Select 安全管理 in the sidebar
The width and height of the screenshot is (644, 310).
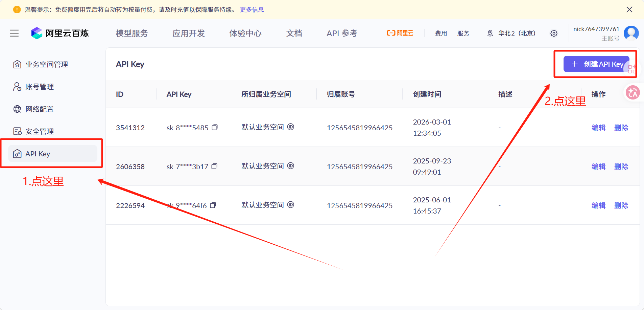pyautogui.click(x=39, y=131)
